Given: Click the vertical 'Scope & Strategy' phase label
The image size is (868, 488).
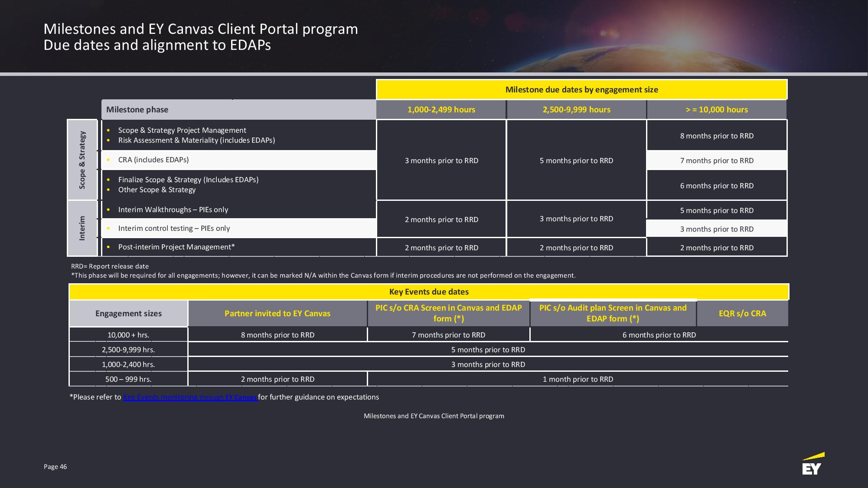Looking at the screenshot, I should 82,160.
